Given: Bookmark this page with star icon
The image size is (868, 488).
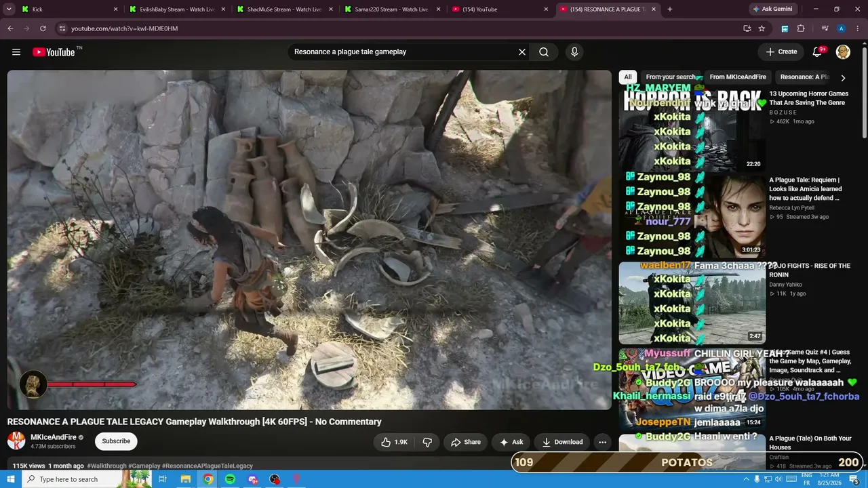Looking at the screenshot, I should [x=762, y=28].
